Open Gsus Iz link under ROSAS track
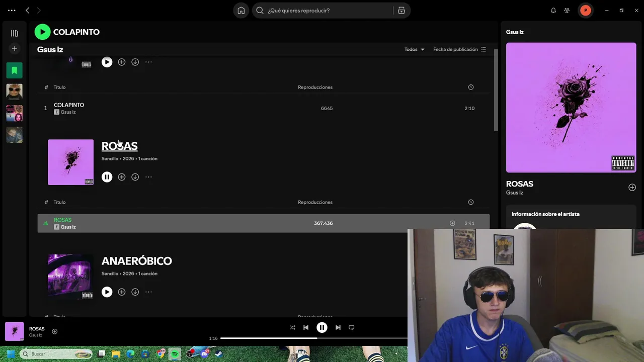This screenshot has height=362, width=644. coord(68,227)
